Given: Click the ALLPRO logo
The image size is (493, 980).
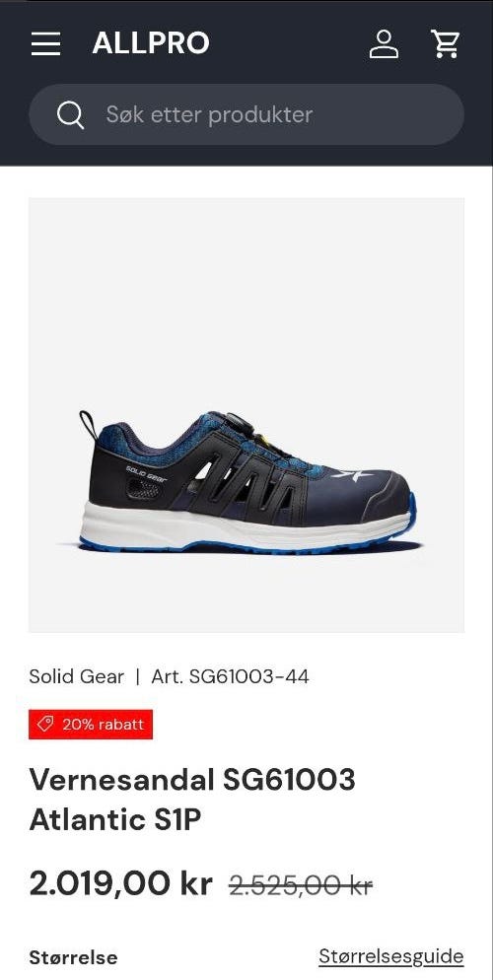Looking at the screenshot, I should [x=151, y=43].
